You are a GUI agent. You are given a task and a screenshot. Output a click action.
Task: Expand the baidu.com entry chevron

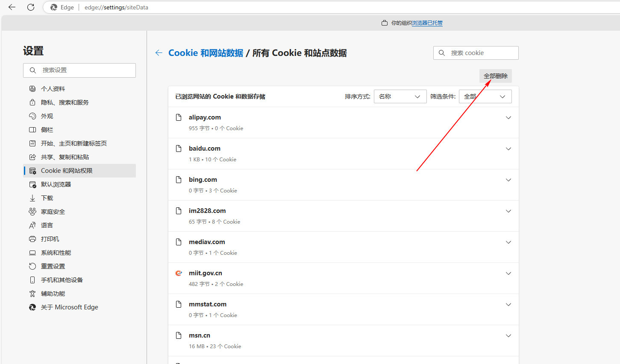coord(508,149)
